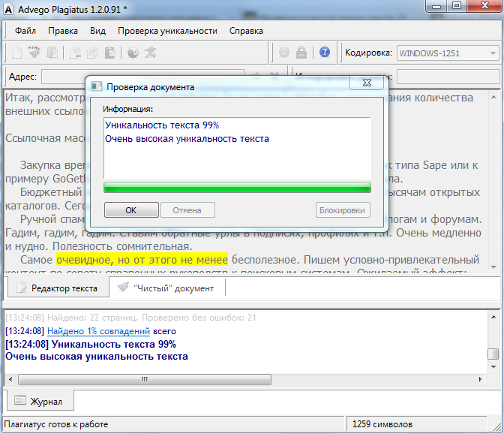Click the HTML cleanup broom icon
The width and height of the screenshot is (504, 434).
(x=34, y=52)
